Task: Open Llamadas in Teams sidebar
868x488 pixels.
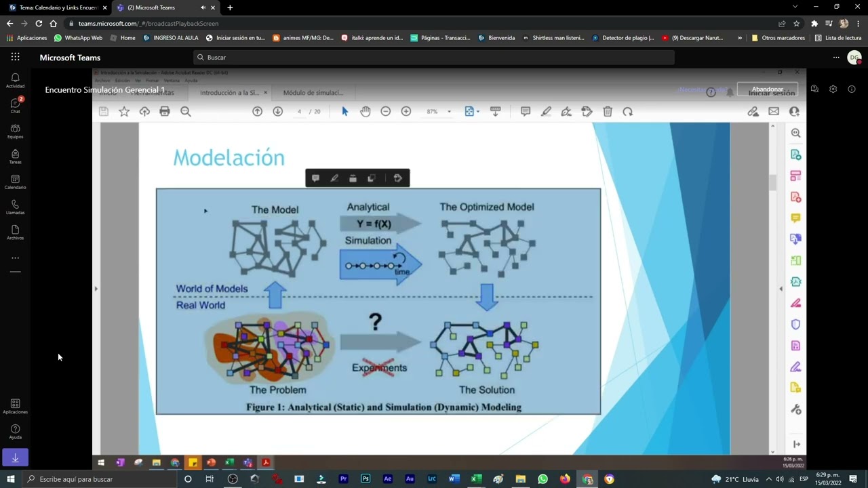Action: (x=15, y=207)
